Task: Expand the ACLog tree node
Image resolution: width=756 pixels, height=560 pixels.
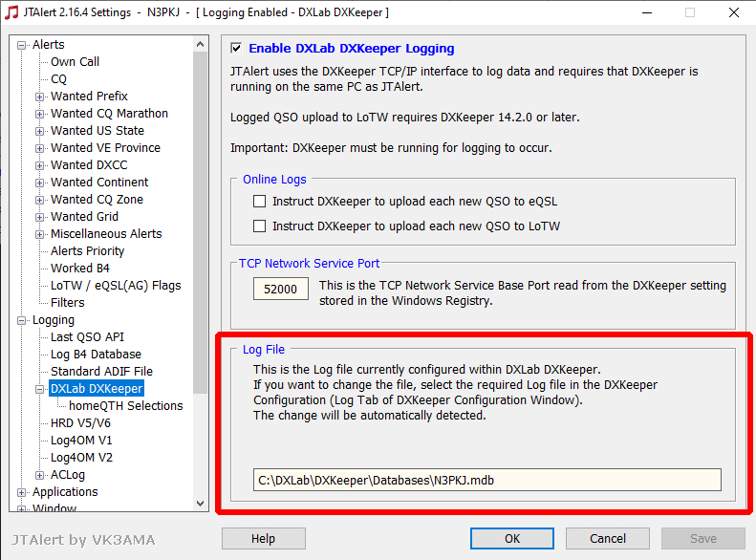Action: click(39, 475)
